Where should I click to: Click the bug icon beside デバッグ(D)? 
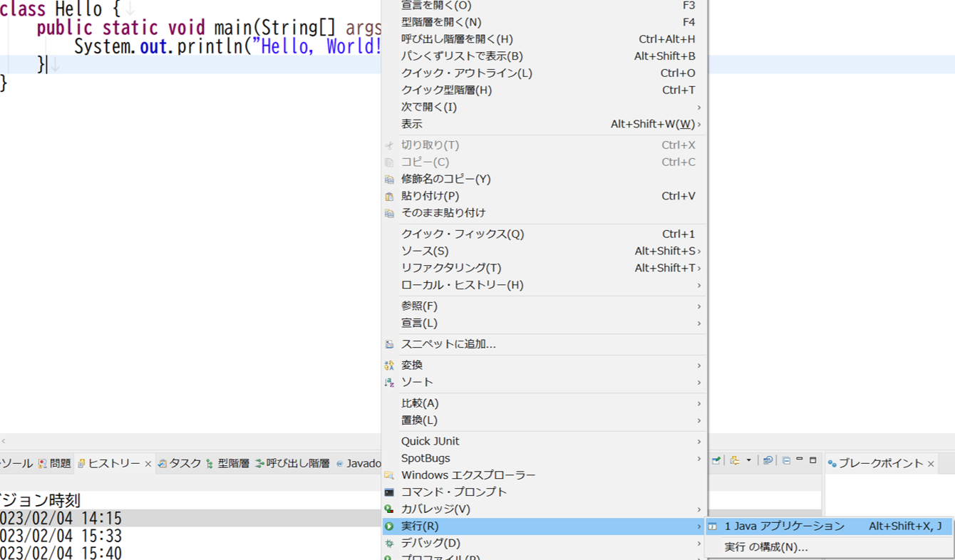(390, 543)
